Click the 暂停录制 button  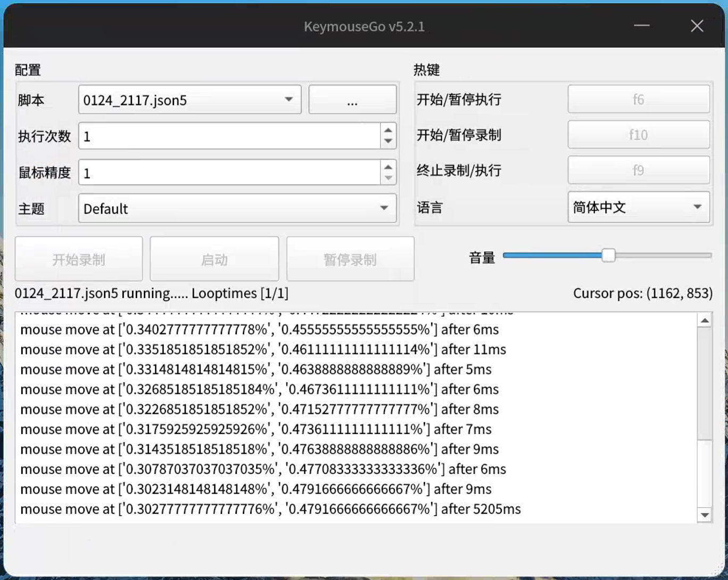(x=350, y=259)
